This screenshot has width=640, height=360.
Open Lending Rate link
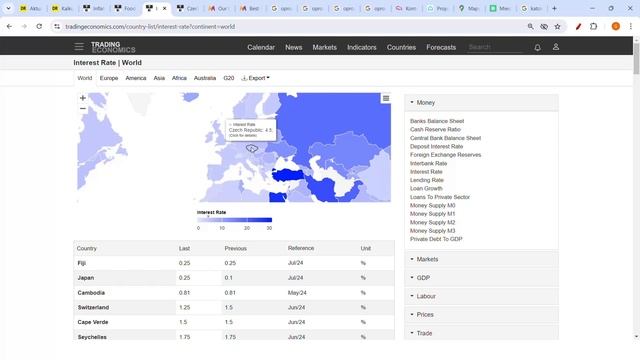pyautogui.click(x=427, y=180)
